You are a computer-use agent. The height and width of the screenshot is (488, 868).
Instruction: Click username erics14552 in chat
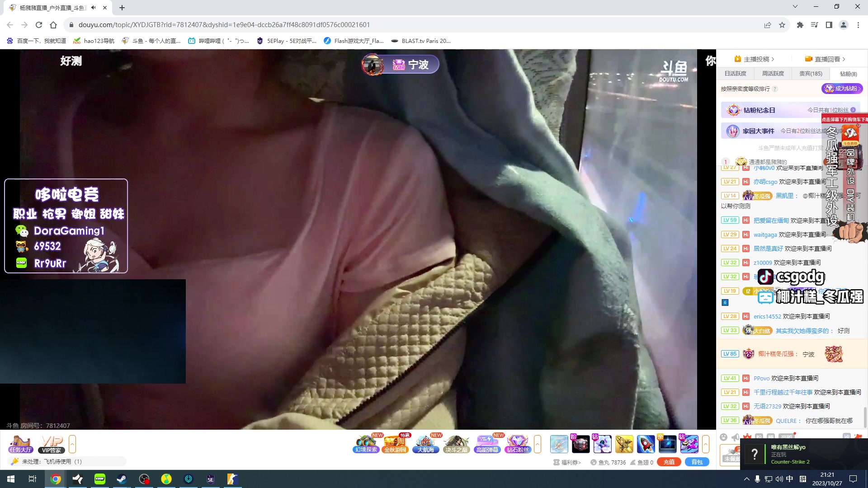pyautogui.click(x=767, y=316)
